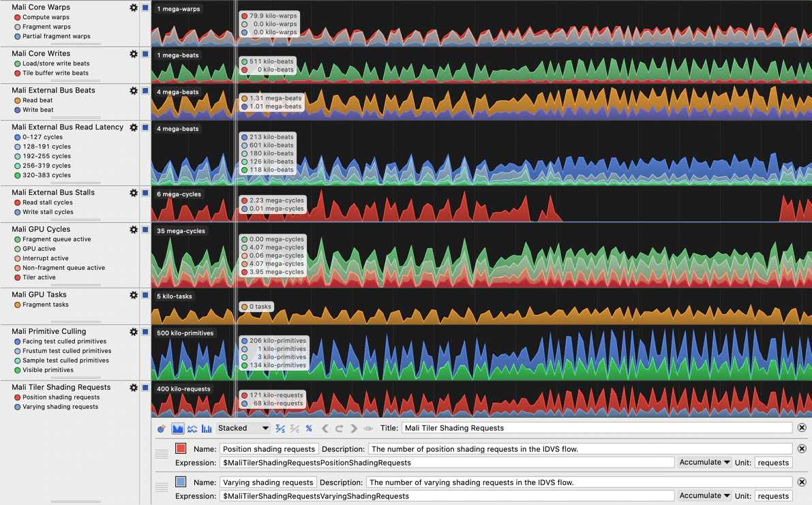
Task: Toggle the blue square beside Mali External Bus Stalls
Action: 145,193
